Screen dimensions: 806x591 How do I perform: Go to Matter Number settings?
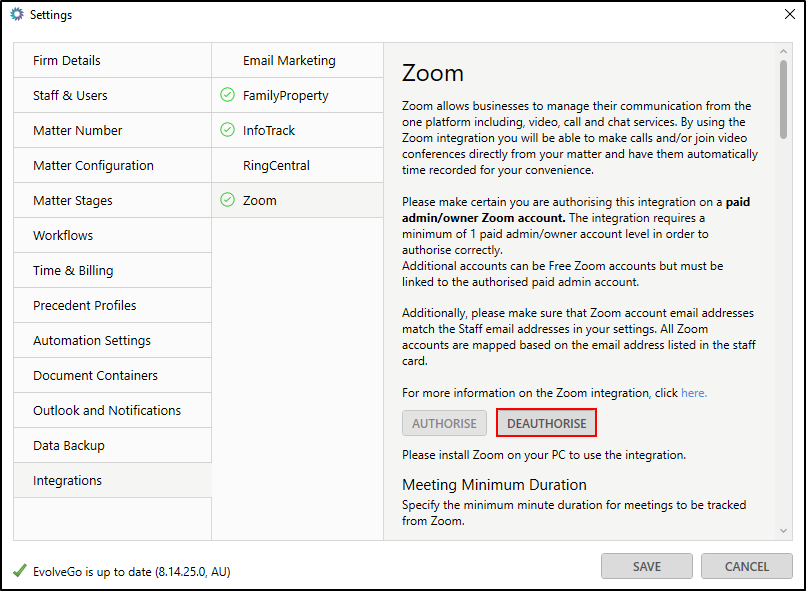(x=113, y=131)
